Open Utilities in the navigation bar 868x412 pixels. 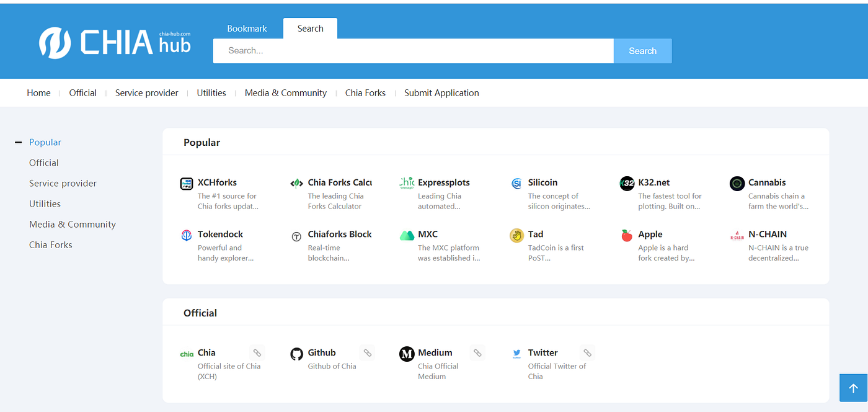[211, 93]
